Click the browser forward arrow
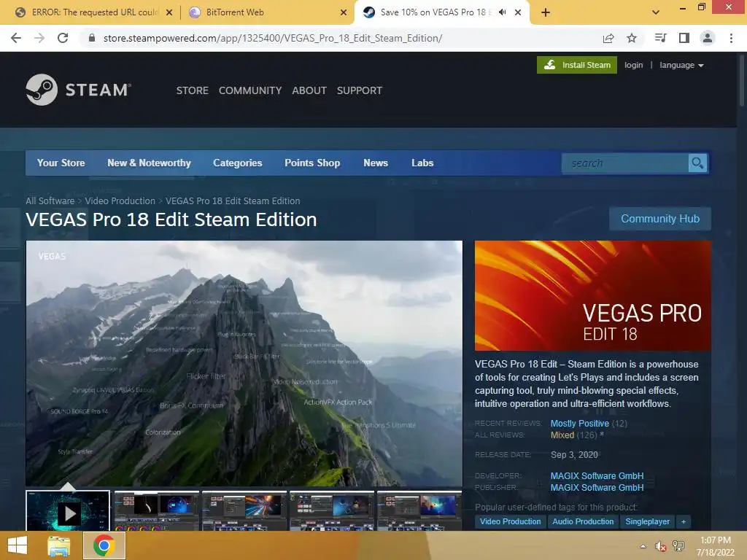 click(39, 38)
